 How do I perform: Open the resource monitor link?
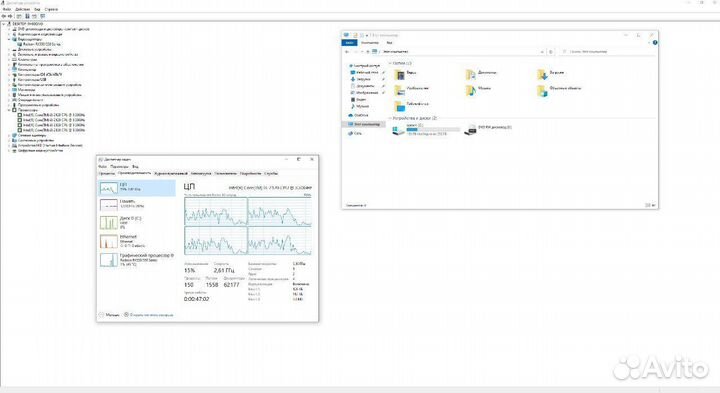(152, 315)
